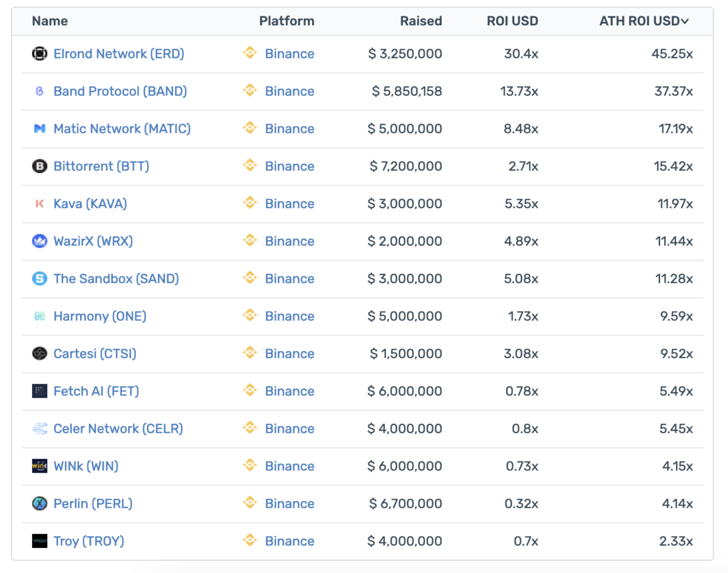Click The Sandbox coin icon
This screenshot has width=728, height=573.
(40, 278)
